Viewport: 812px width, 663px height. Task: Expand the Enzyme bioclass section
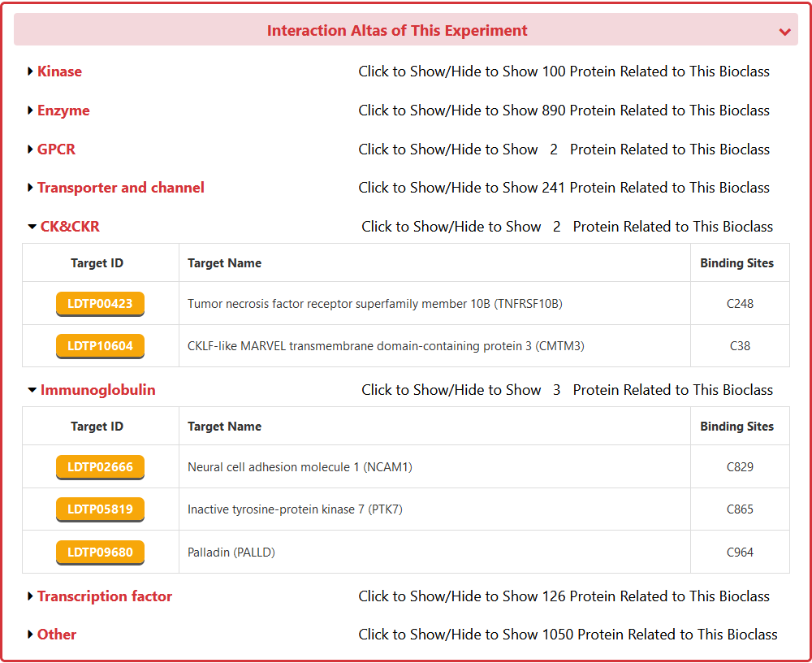click(63, 110)
